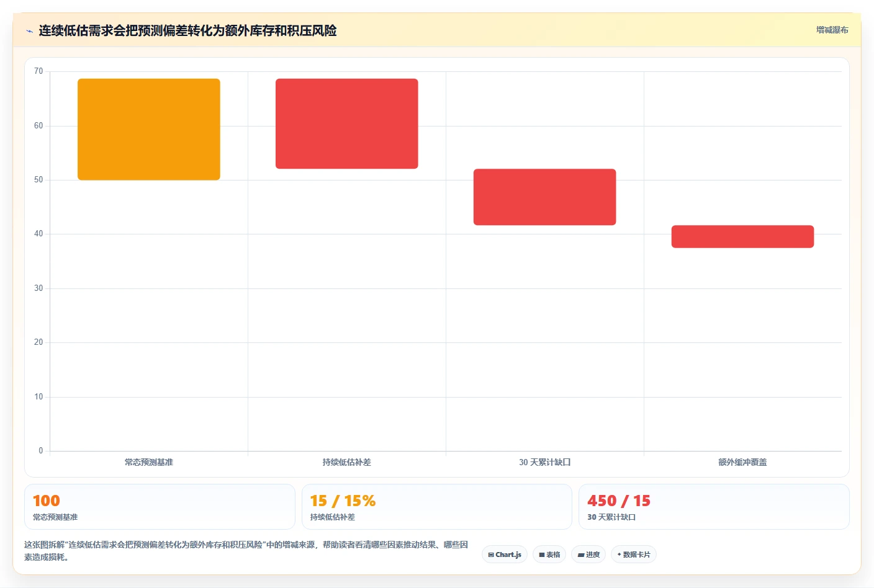Click the y-axis value 0
Screen dimensions: 874x588
(x=41, y=451)
